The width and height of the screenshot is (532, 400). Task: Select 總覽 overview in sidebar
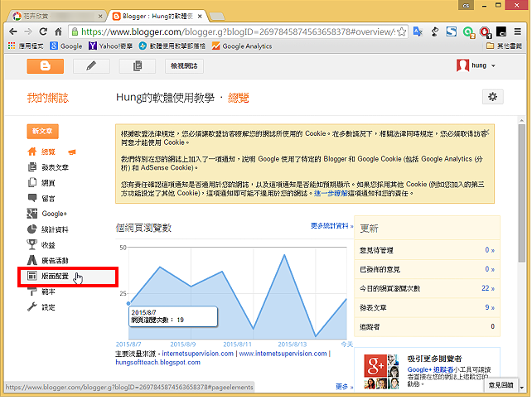pyautogui.click(x=48, y=152)
